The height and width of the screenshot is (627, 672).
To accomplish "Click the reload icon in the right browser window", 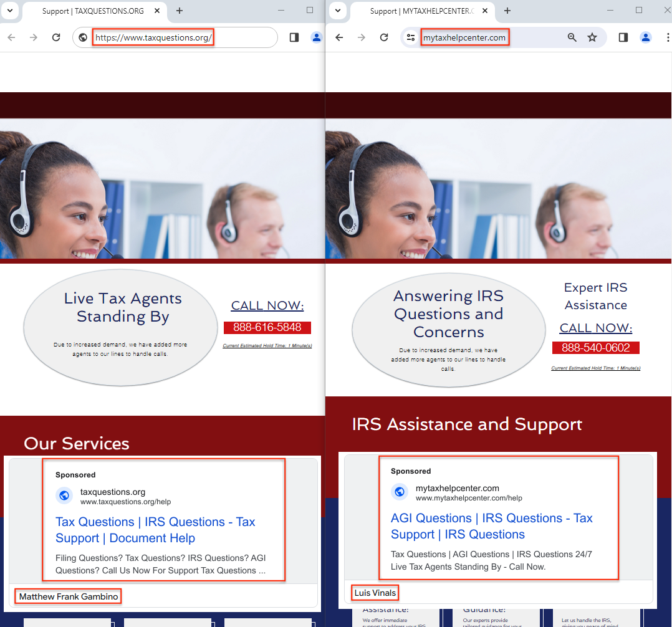I will (x=384, y=37).
